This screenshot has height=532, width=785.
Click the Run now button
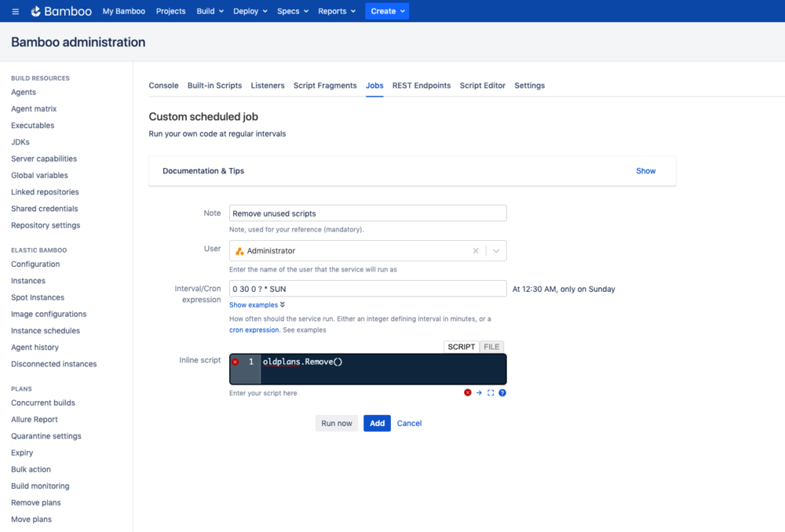click(337, 424)
